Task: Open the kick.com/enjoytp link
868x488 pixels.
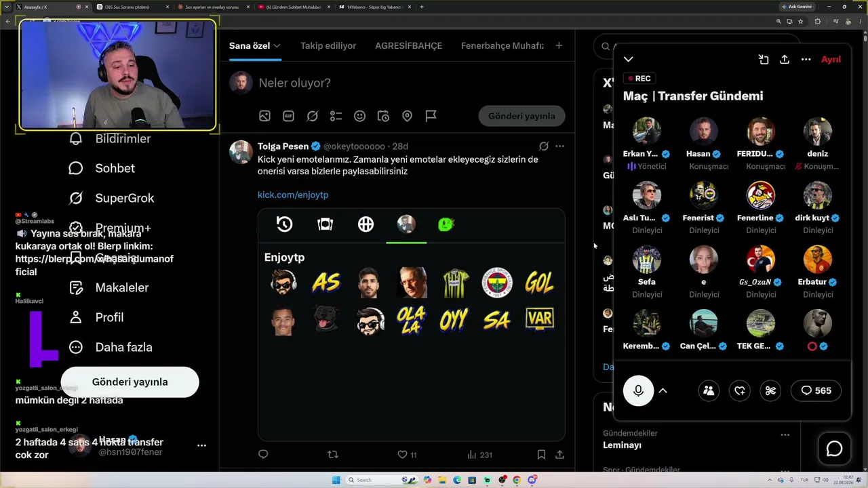Action: pyautogui.click(x=293, y=195)
